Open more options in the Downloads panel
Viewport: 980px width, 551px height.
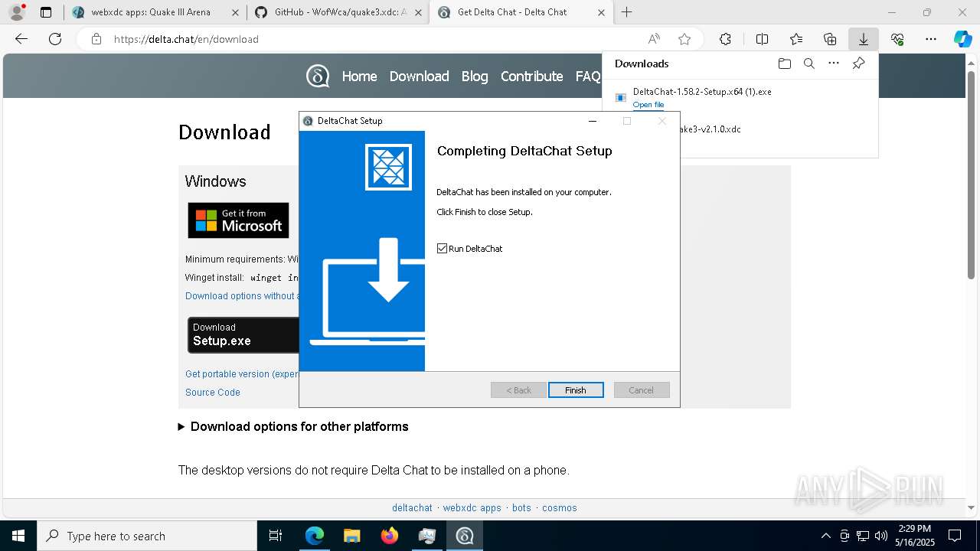pyautogui.click(x=834, y=64)
